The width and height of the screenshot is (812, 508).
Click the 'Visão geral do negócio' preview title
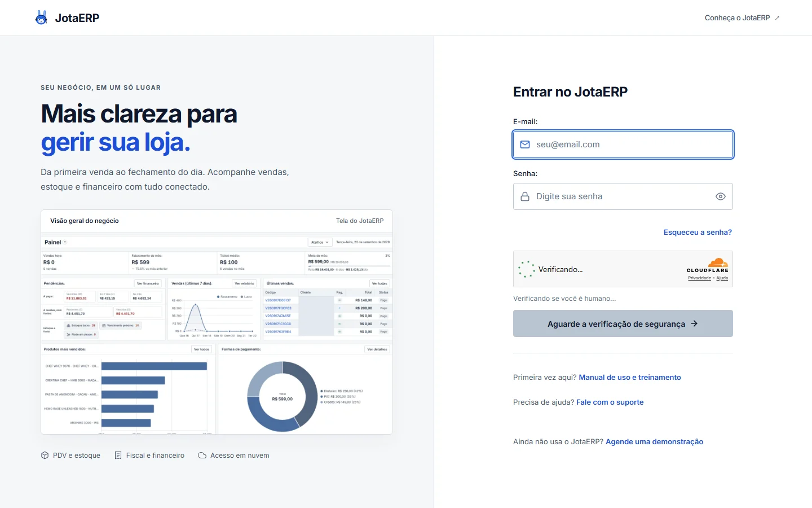coord(85,221)
